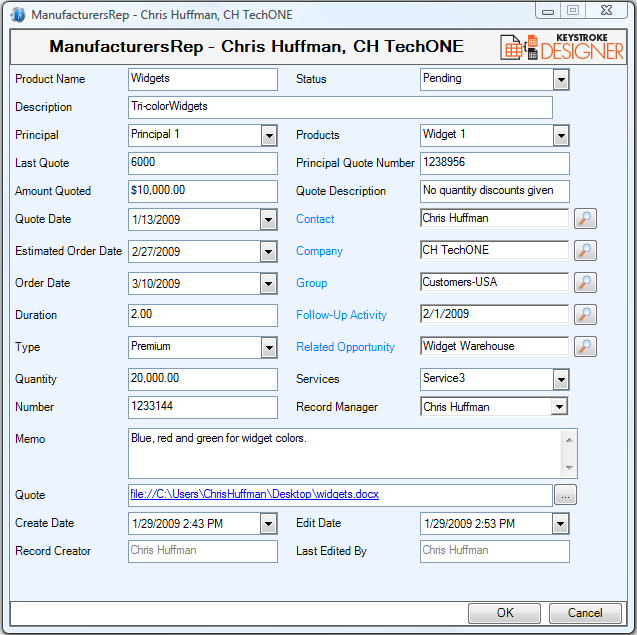Open the Create Date dropdown arrow
This screenshot has width=637, height=635.
click(268, 524)
